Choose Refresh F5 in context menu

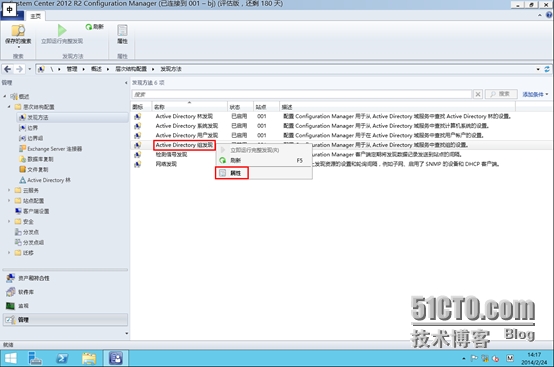point(264,160)
